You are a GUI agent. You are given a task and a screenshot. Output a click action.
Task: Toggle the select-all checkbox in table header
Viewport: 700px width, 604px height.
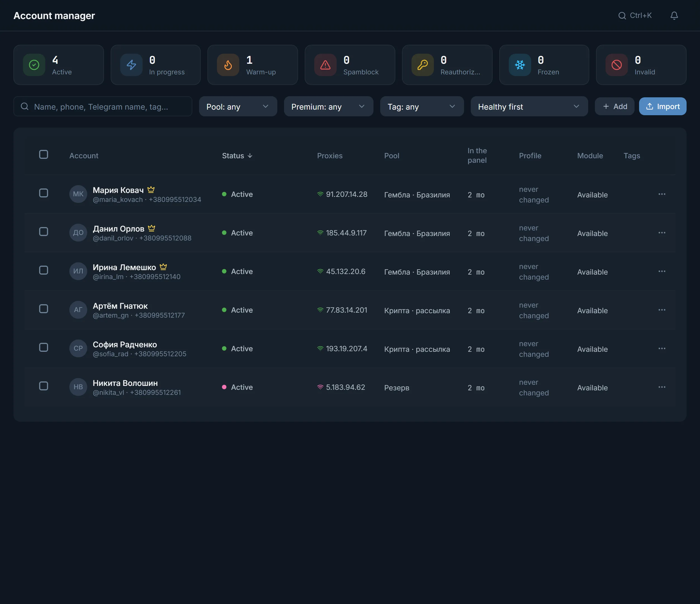(x=44, y=154)
